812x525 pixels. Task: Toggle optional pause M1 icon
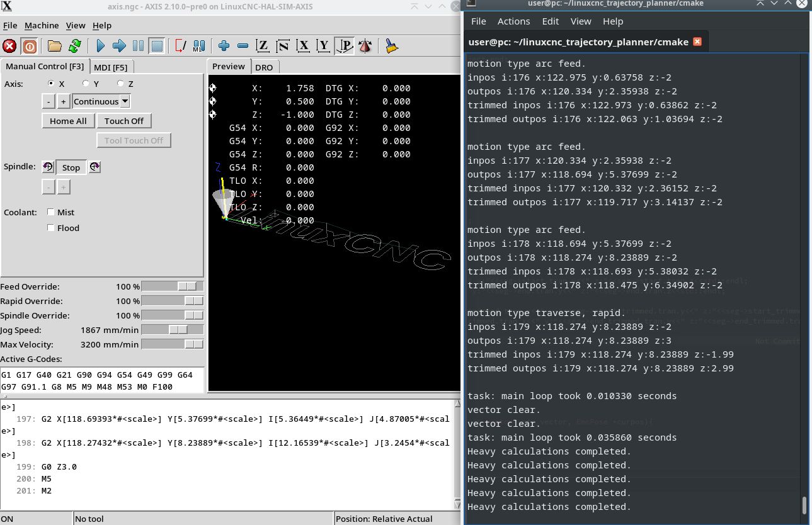pos(199,46)
